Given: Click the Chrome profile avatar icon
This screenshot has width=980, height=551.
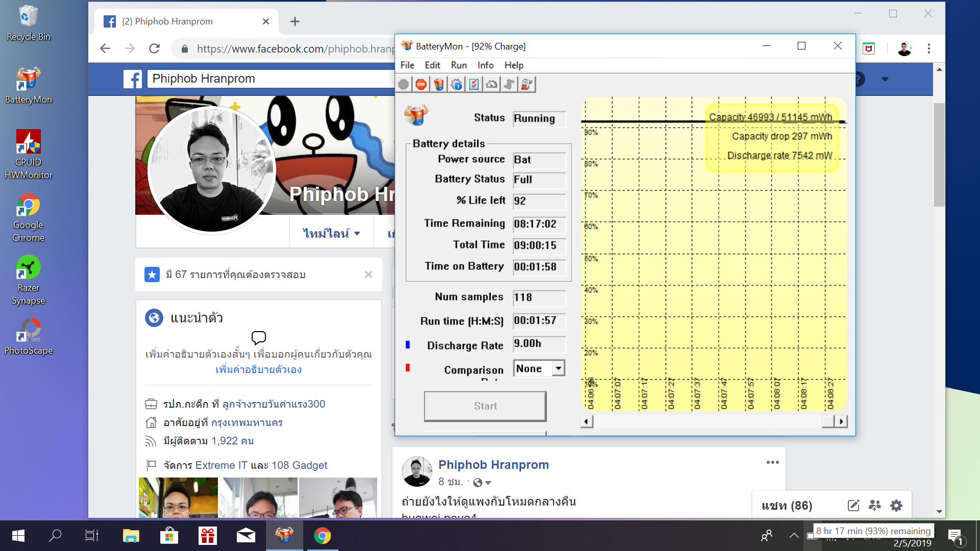Looking at the screenshot, I should click(904, 48).
